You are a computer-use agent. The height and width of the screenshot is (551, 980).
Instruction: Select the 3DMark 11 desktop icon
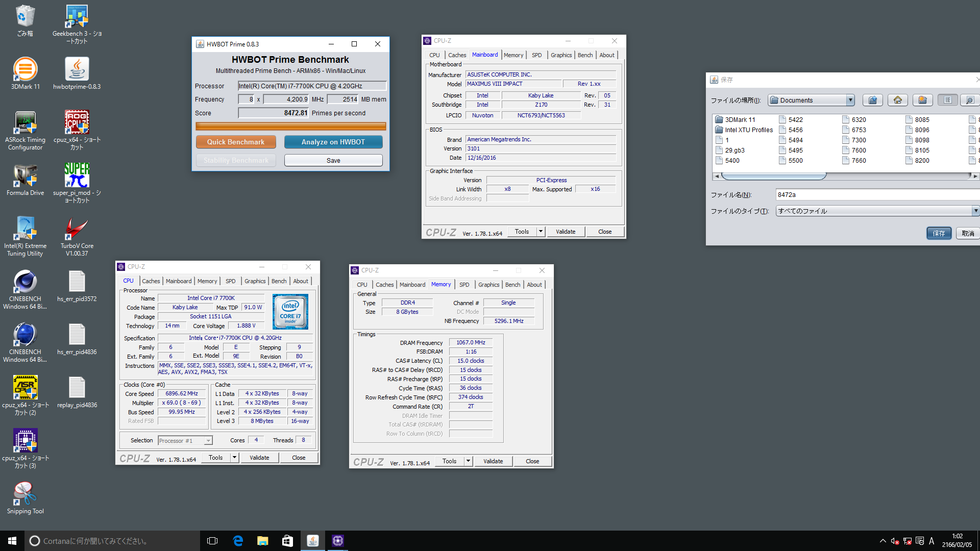25,74
